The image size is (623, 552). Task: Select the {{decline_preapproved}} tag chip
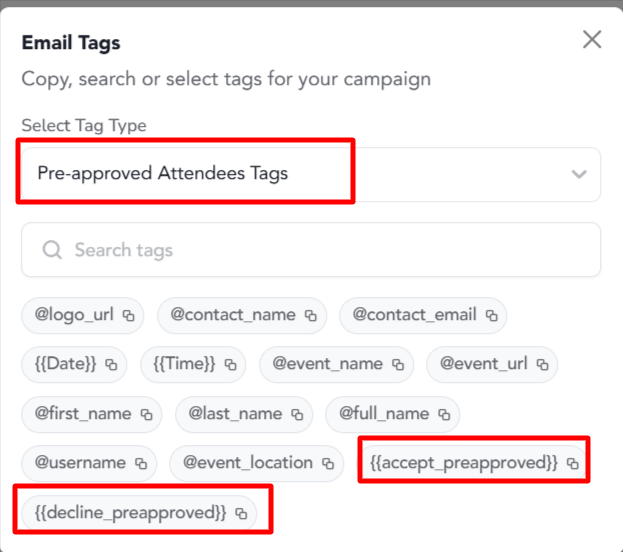(x=139, y=513)
